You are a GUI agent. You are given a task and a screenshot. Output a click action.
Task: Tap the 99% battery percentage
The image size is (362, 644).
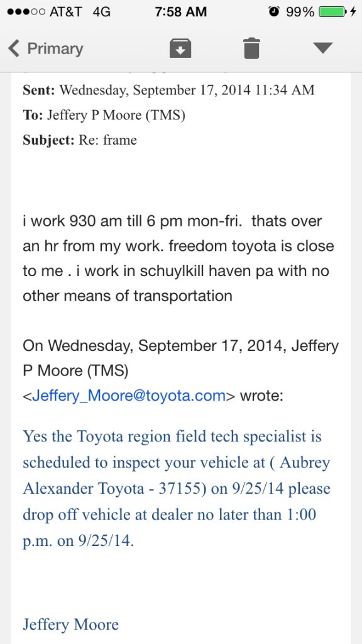pyautogui.click(x=300, y=12)
